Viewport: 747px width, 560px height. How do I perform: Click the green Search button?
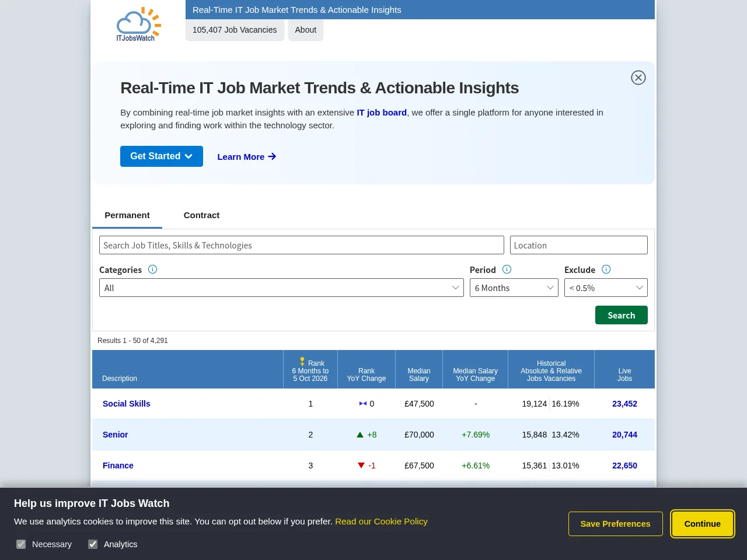point(622,315)
